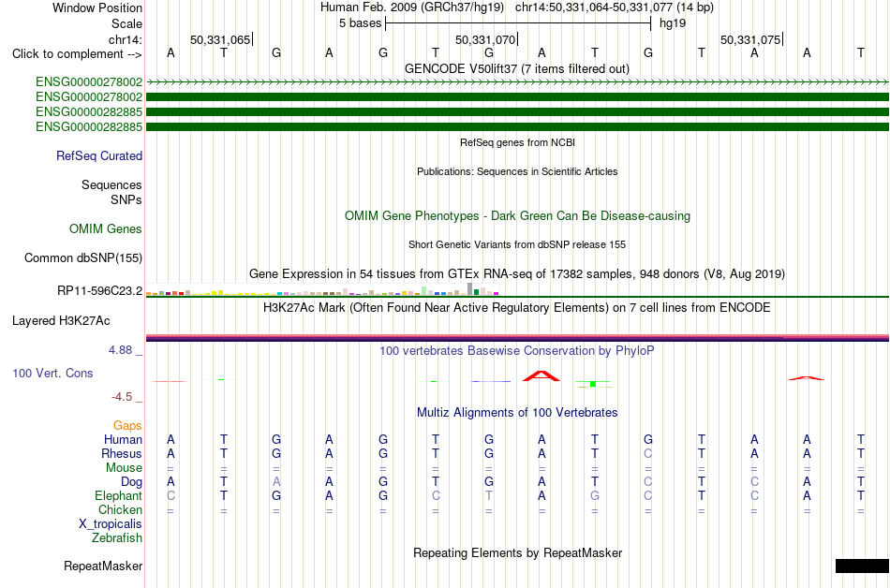Click the RepeatMasker track label
Viewport: 890px width, 588px height.
(103, 566)
